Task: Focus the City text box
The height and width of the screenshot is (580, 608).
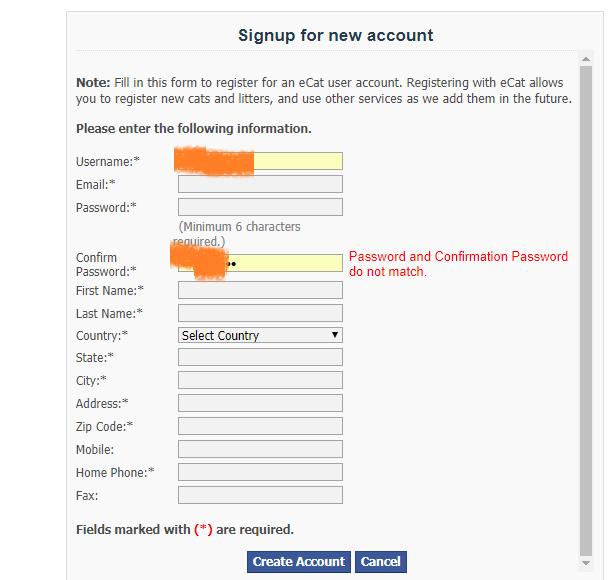Action: pos(260,380)
